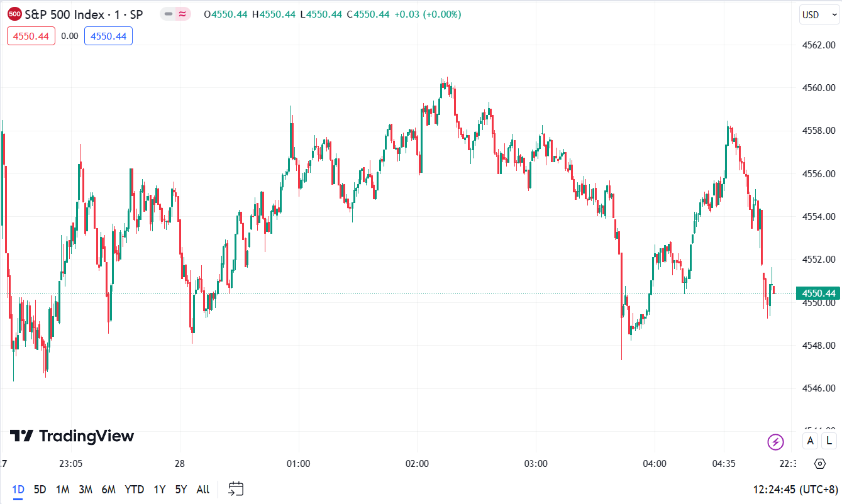The image size is (842, 504).
Task: Click the 5Y range button
Action: (x=180, y=489)
